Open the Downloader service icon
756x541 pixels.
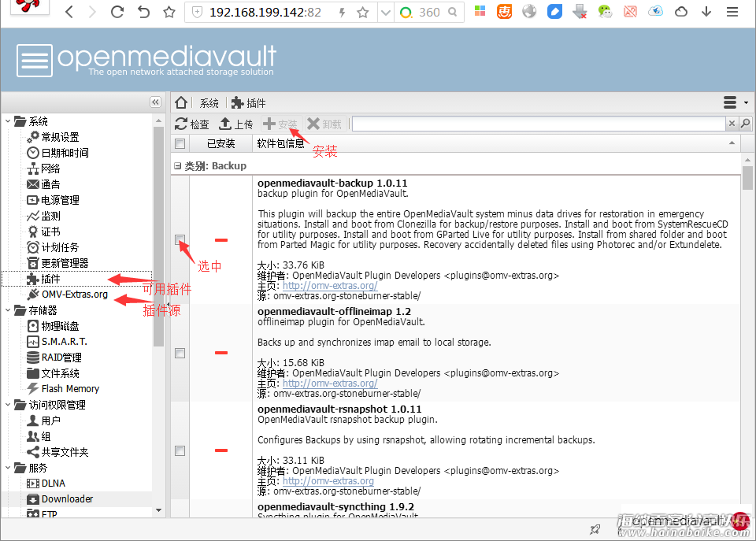coord(33,499)
